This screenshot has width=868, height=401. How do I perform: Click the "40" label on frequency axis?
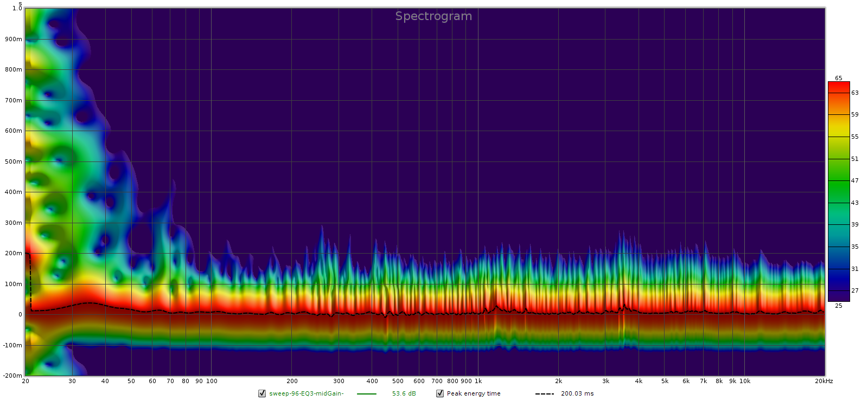105,381
